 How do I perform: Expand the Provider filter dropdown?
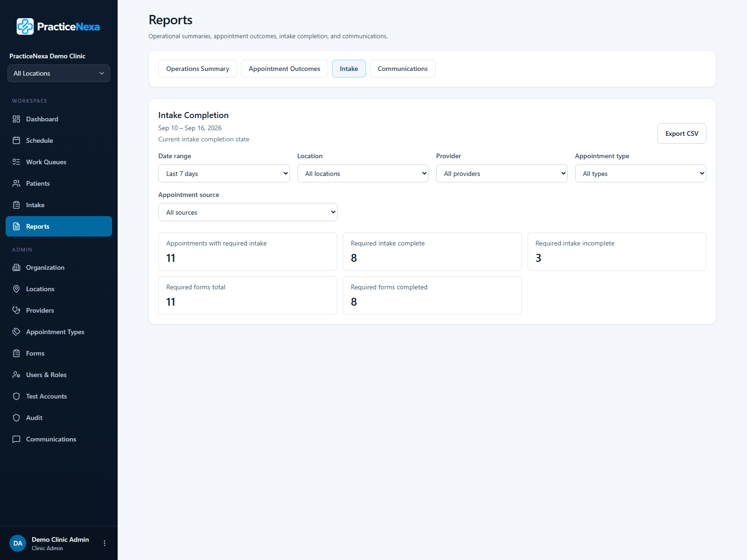coord(502,174)
